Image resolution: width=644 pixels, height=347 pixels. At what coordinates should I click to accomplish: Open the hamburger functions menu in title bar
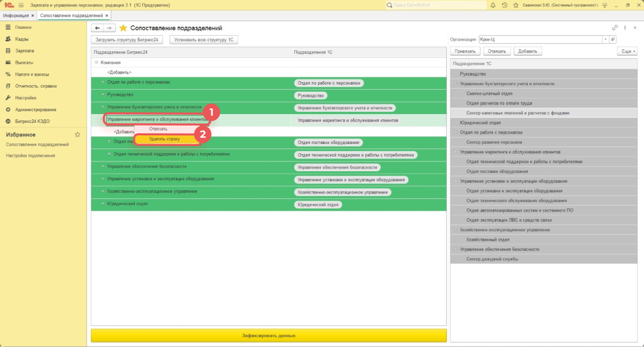pyautogui.click(x=22, y=5)
